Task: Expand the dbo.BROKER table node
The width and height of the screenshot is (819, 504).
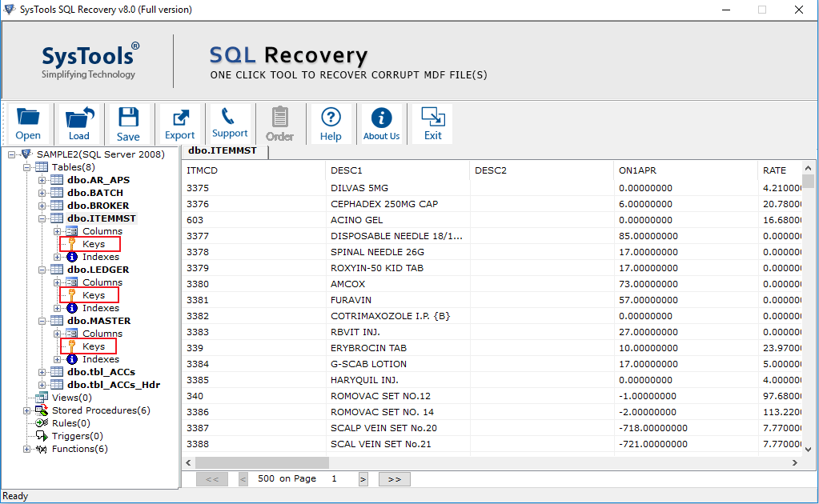Action: (x=42, y=206)
